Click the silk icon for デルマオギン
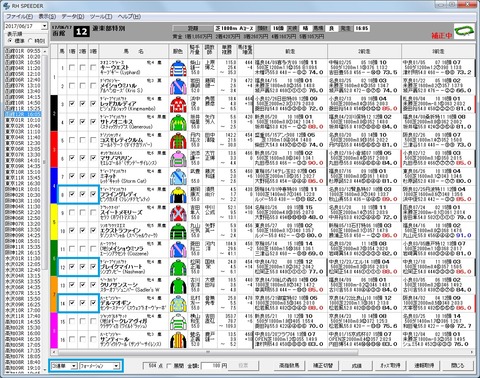480x378 pixels. [x=178, y=303]
